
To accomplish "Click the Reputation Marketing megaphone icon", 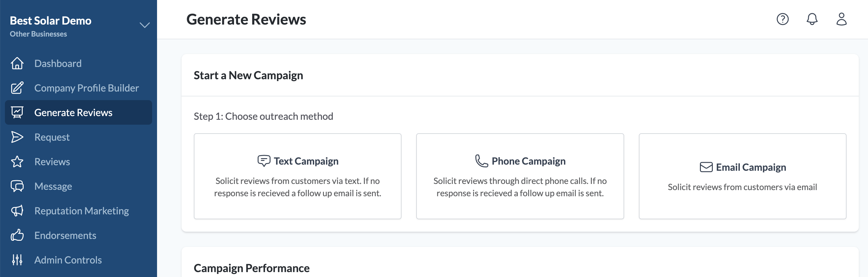I will point(17,211).
